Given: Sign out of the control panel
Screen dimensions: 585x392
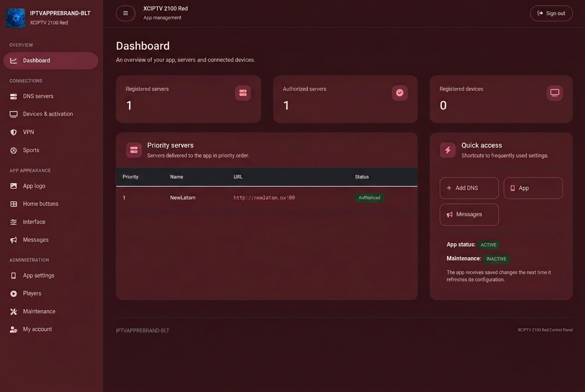Looking at the screenshot, I should pyautogui.click(x=551, y=13).
